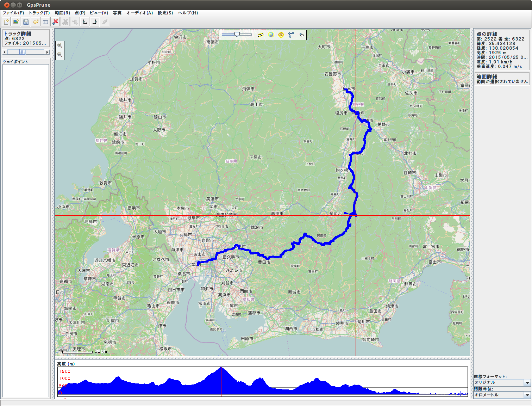Click the 速度: 1.91 km/h value
Screen dimensions: 532x406
pyautogui.click(x=495, y=62)
